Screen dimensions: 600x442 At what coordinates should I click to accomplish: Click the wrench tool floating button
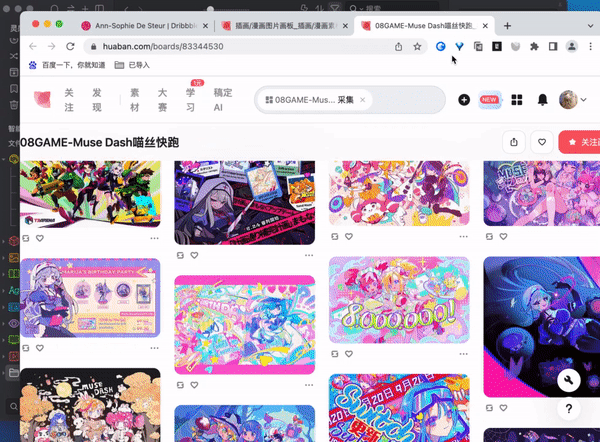pos(569,380)
